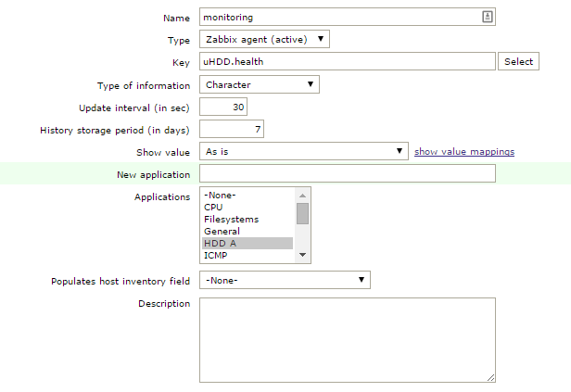571x392 pixels.
Task: Click the History storage period field
Action: tap(232, 129)
